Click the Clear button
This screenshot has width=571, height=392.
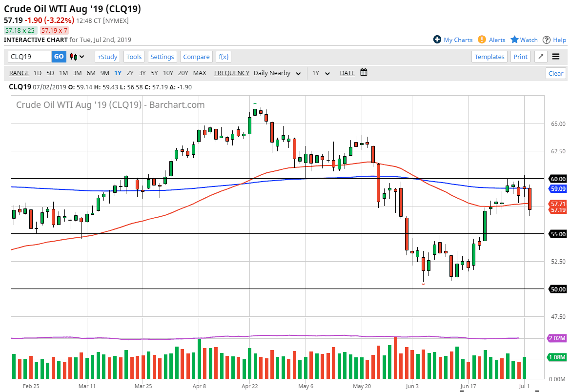click(555, 73)
